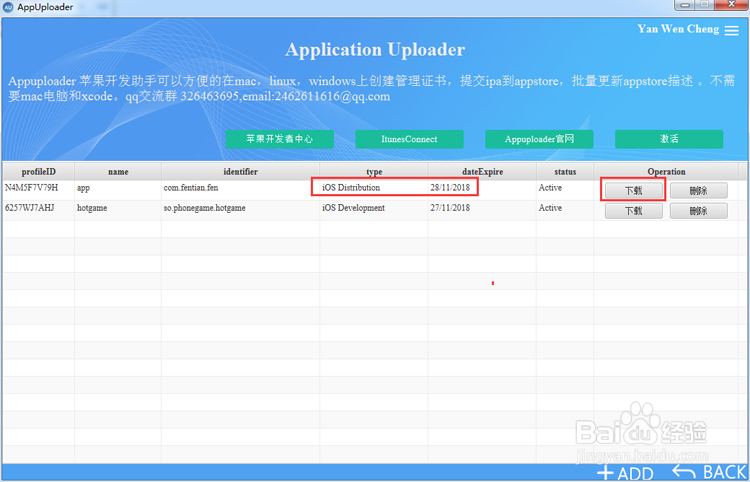Sort by the name column header
Screen dimensions: 750x482
[x=118, y=172]
